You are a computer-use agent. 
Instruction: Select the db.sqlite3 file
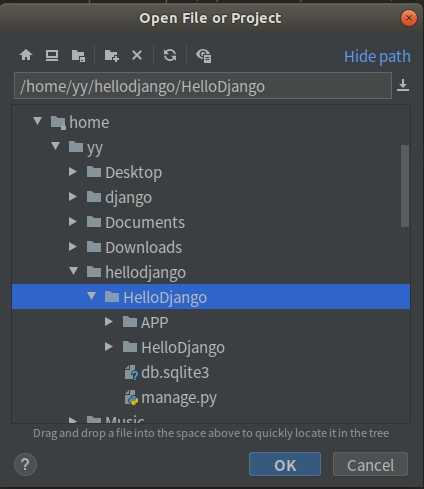point(175,373)
